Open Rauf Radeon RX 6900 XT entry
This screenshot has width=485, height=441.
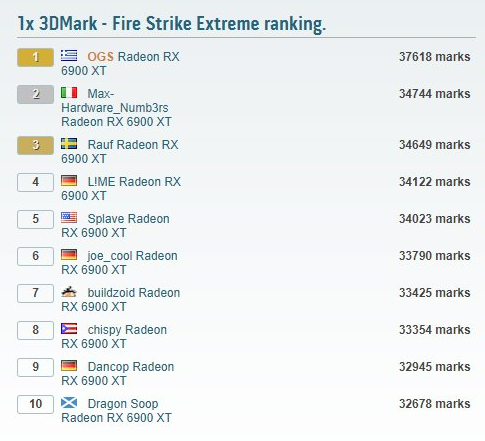tap(120, 152)
